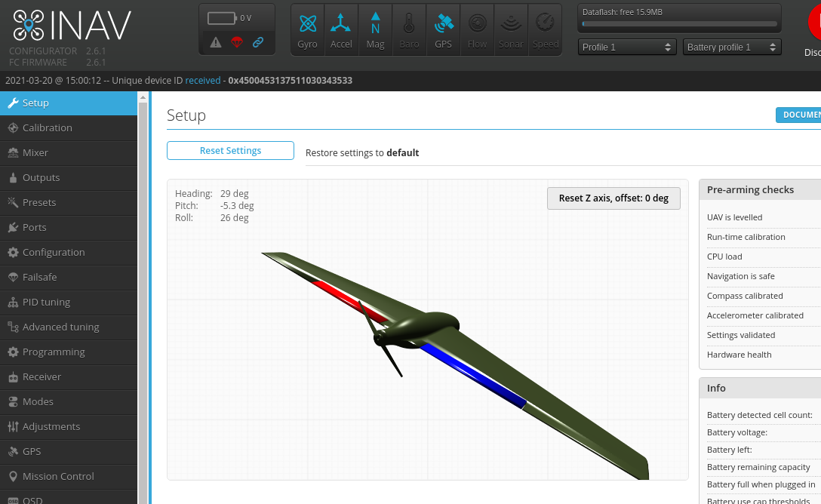Open the Profile 1 dropdown
This screenshot has width=821, height=504.
tap(627, 47)
